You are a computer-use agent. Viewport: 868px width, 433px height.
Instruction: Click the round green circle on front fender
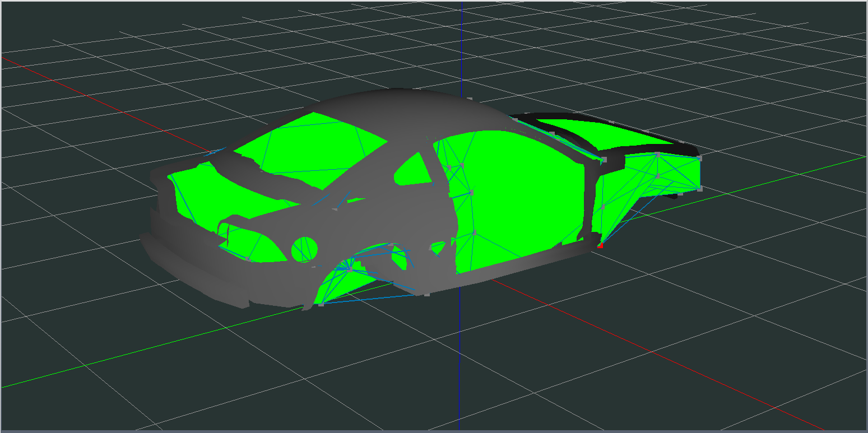pos(305,249)
